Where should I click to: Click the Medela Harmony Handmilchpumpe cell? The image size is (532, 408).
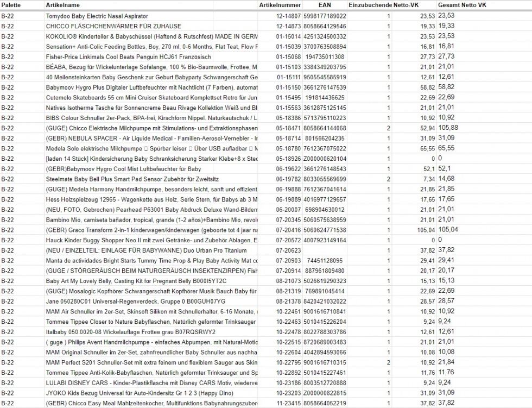[x=151, y=189]
